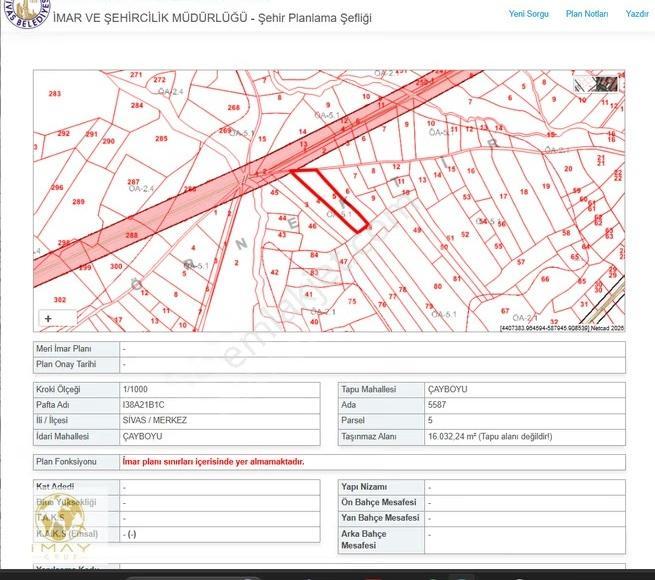
Task: Click parcel 66 on the map
Action: coord(545,279)
